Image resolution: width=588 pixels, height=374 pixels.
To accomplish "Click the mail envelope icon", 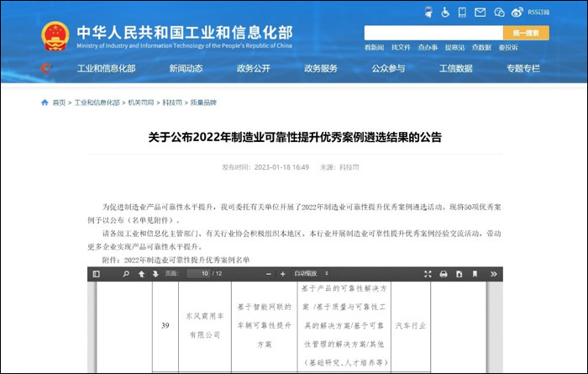I will (x=480, y=13).
